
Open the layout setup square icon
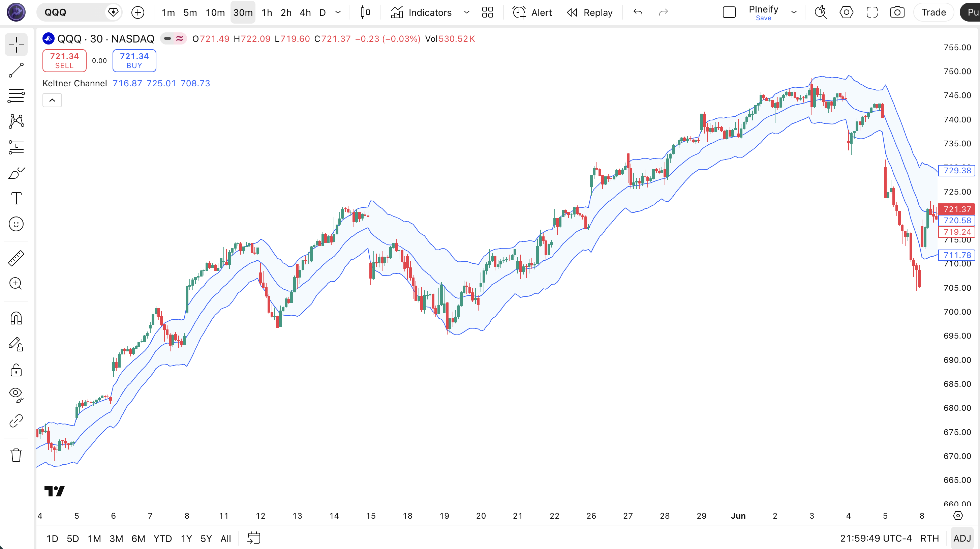click(x=729, y=12)
